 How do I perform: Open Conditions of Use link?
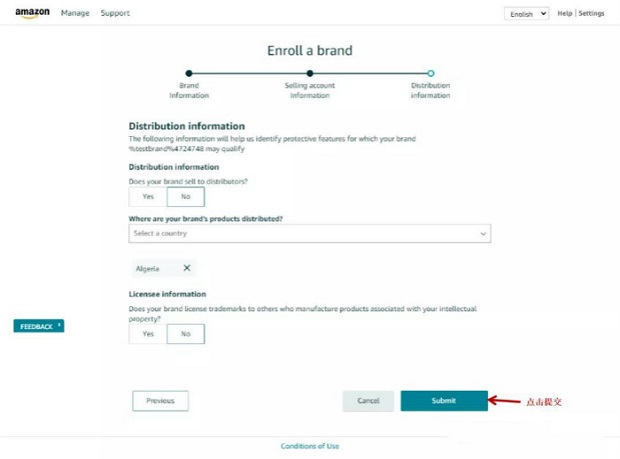309,446
